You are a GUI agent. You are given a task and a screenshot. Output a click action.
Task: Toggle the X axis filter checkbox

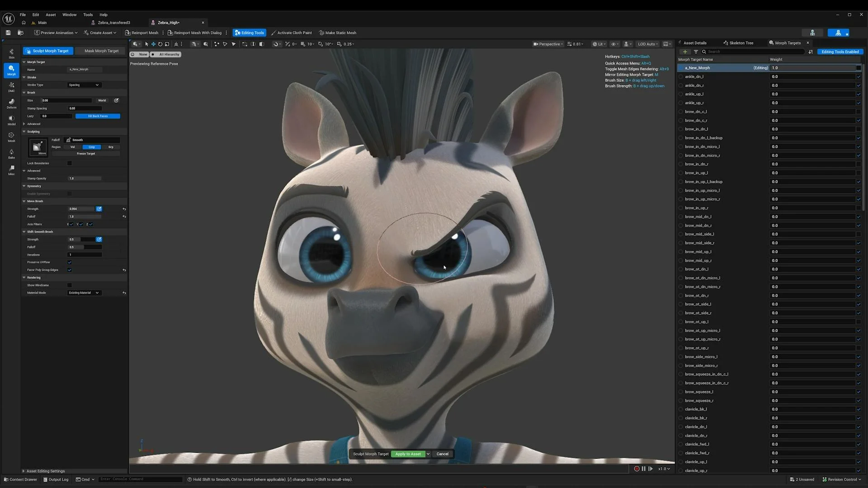pyautogui.click(x=71, y=224)
